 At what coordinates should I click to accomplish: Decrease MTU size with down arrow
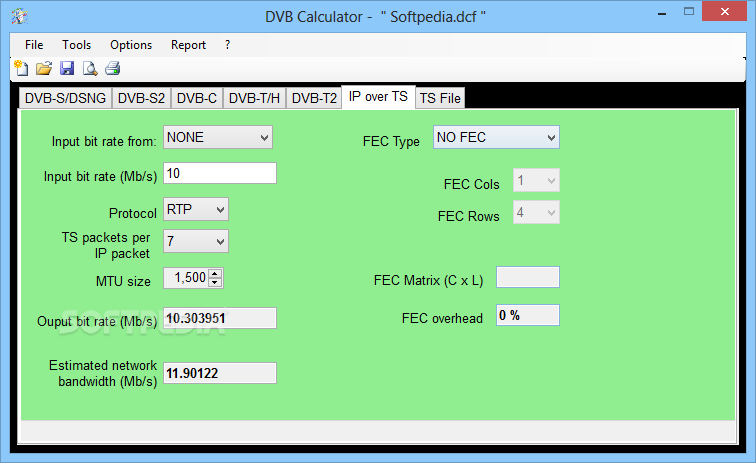coord(215,283)
